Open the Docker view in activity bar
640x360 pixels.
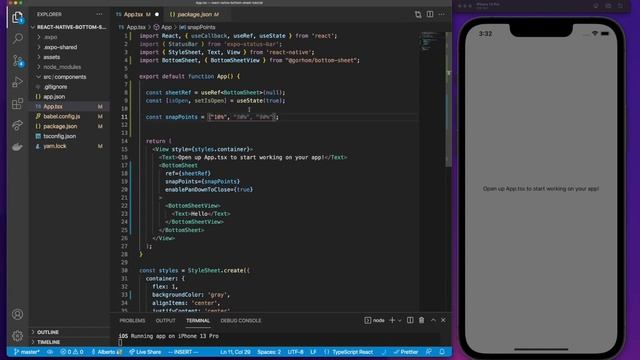pos(18,147)
